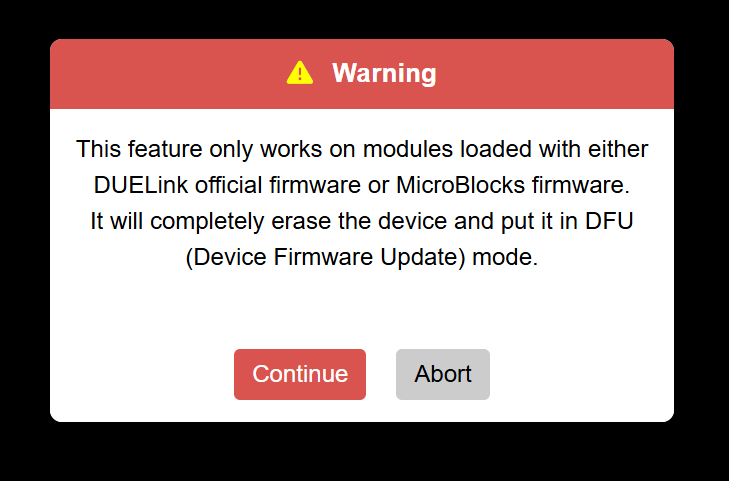Click the '(Device Firmware Update) mode.' line
This screenshot has width=729, height=481.
tap(362, 256)
